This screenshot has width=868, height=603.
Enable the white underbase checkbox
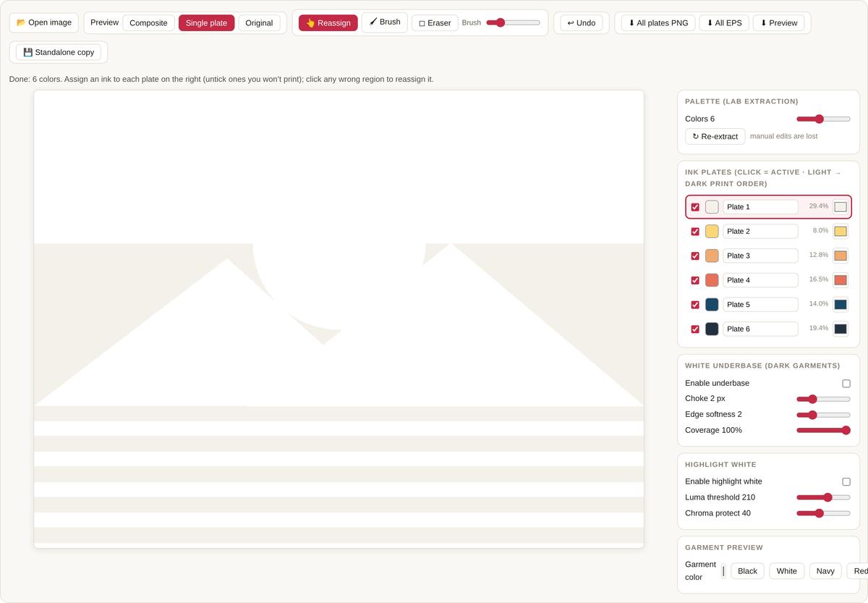click(846, 384)
